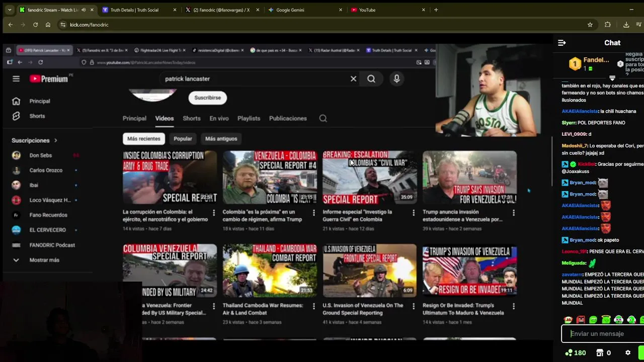
Task: Focus the Enviar un mensaje chat field
Action: tap(603, 334)
